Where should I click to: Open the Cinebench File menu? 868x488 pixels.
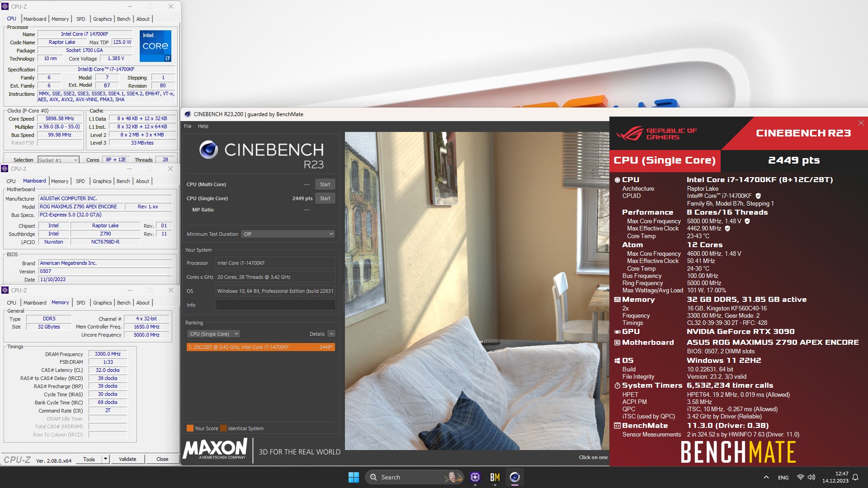[x=188, y=126]
